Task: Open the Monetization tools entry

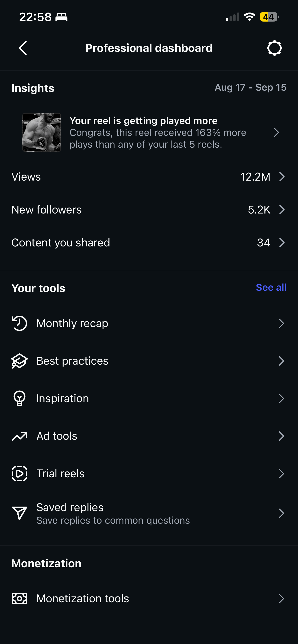Action: click(149, 599)
